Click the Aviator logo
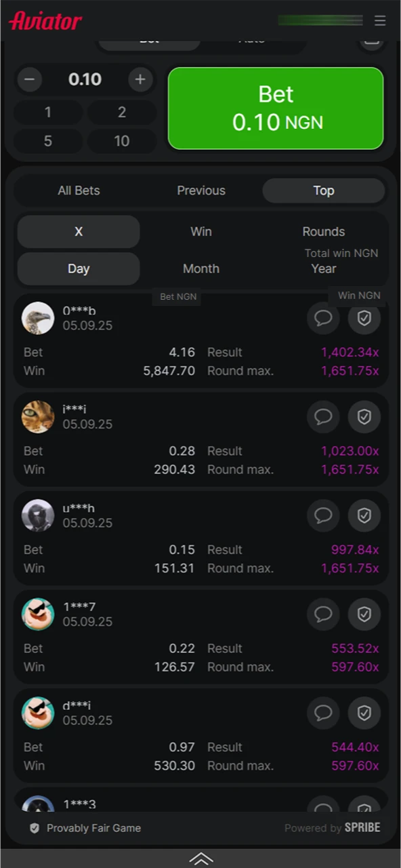 45,20
